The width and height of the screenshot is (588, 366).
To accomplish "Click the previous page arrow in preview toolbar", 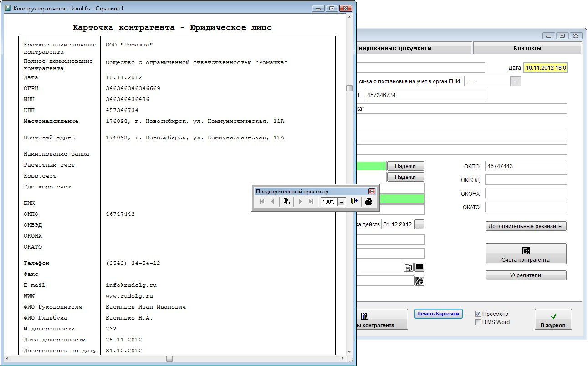I will 272,202.
